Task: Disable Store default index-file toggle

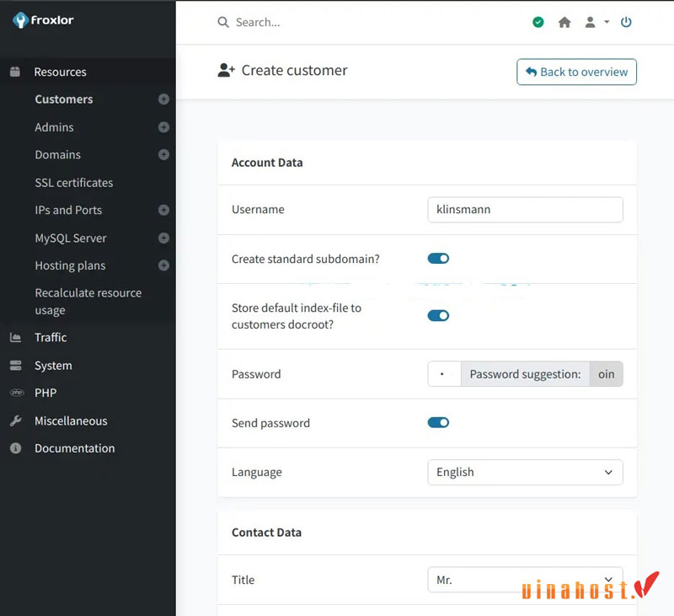Action: tap(438, 316)
